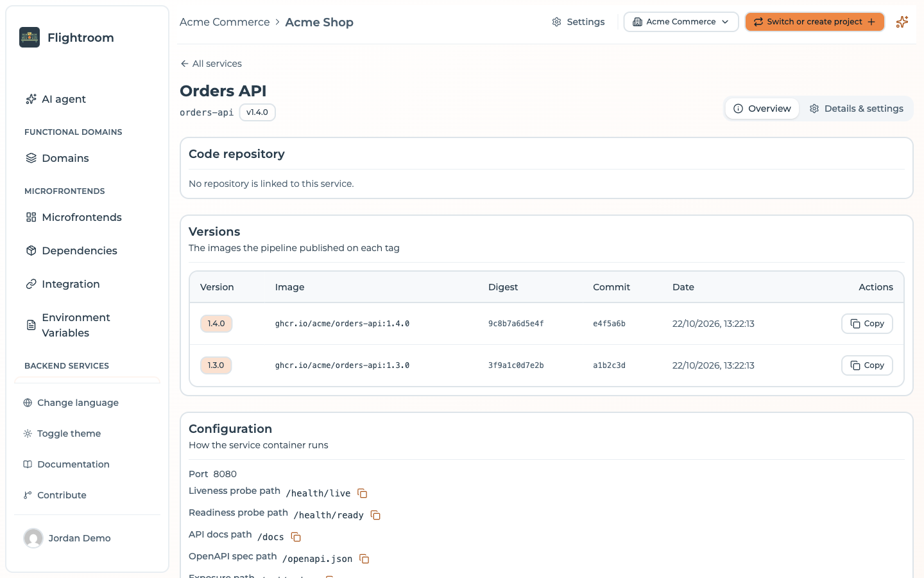The height and width of the screenshot is (578, 924).
Task: Click the 1.4.0 version badge
Action: click(216, 324)
